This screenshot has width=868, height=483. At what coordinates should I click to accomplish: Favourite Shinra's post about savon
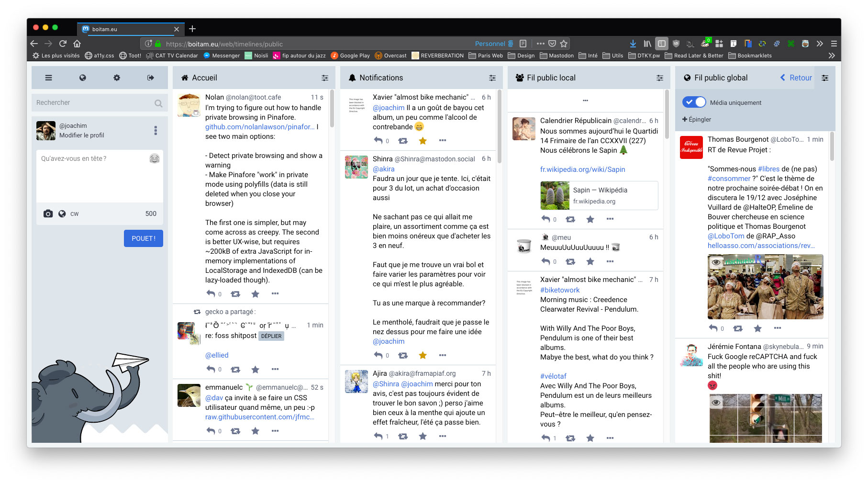pos(423,355)
